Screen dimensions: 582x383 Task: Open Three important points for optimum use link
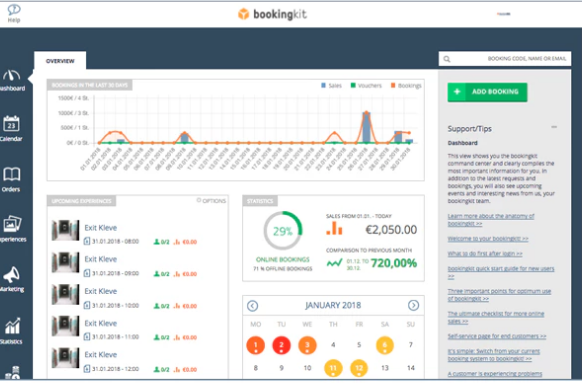tap(499, 295)
